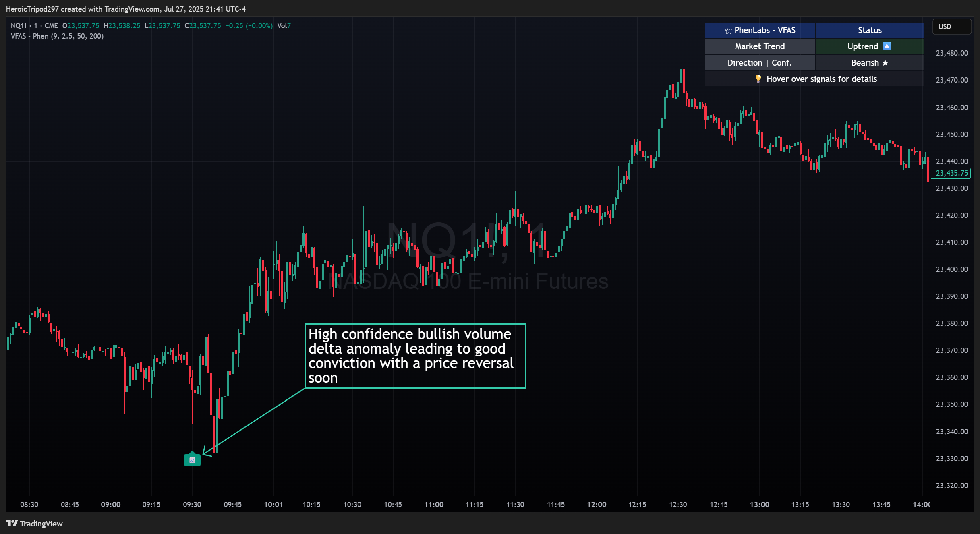Open the USD currency selector
The height and width of the screenshot is (534, 980).
[x=952, y=27]
